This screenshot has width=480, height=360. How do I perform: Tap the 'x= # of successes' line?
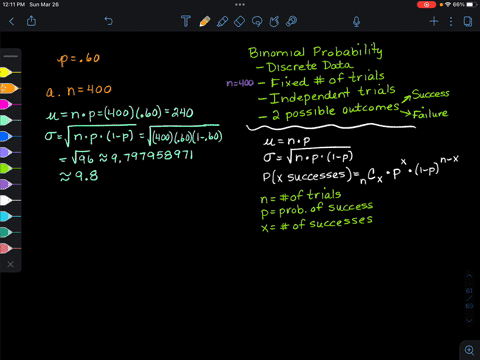click(x=317, y=223)
